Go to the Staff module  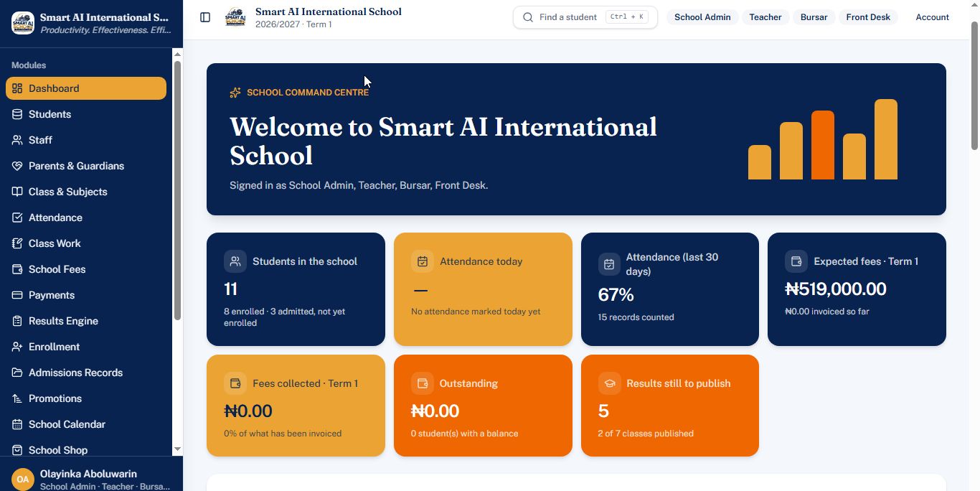coord(86,140)
